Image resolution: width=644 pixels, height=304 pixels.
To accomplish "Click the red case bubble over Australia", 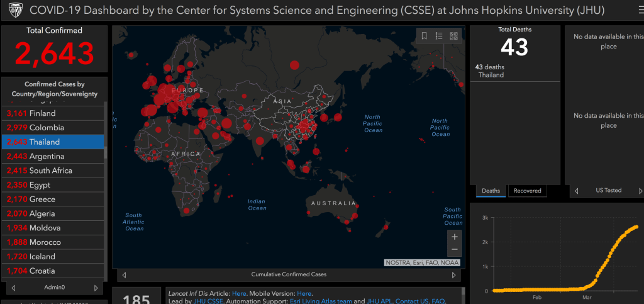I will 353,216.
